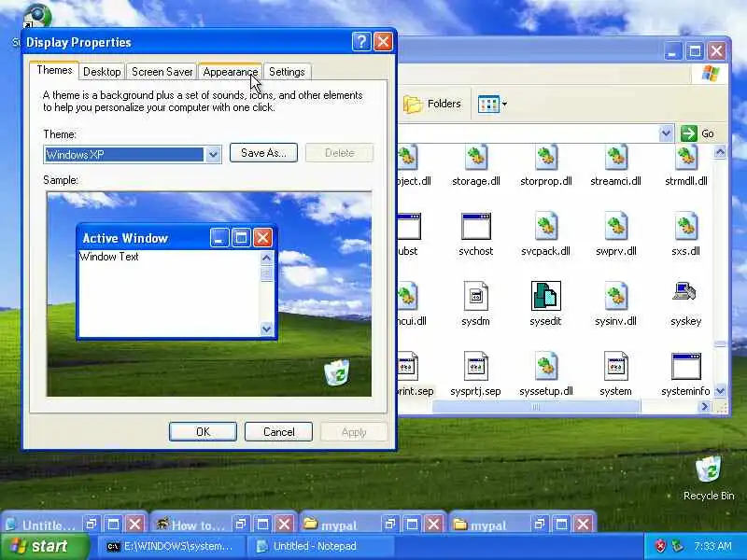The image size is (747, 560).
Task: Select the systeminfo application icon
Action: click(x=686, y=366)
